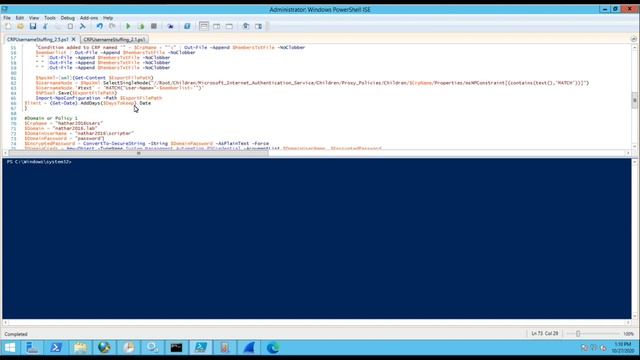This screenshot has height=360, width=640.
Task: Click the 100% zoom level text
Action: pos(629,334)
